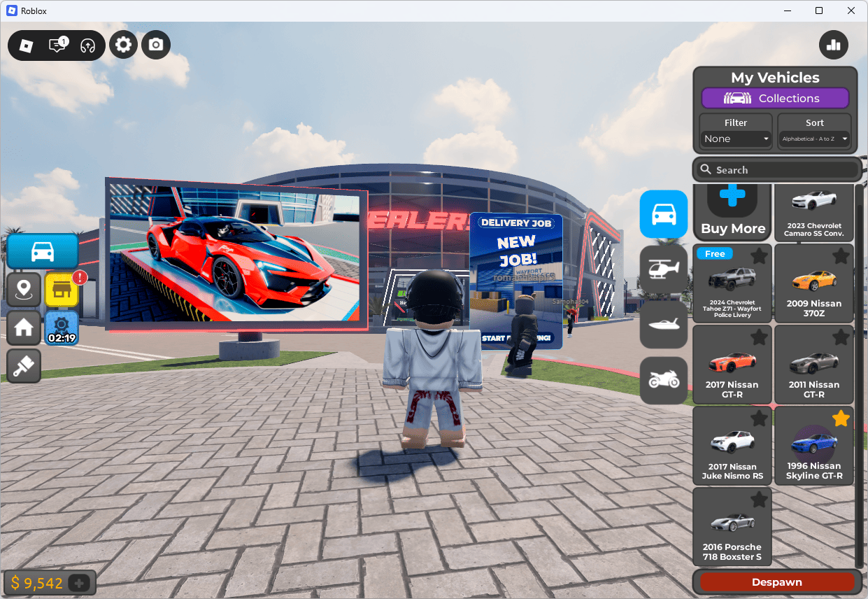Favorite the 2009 Nissan 370Z star
This screenshot has width=868, height=599.
coord(841,256)
